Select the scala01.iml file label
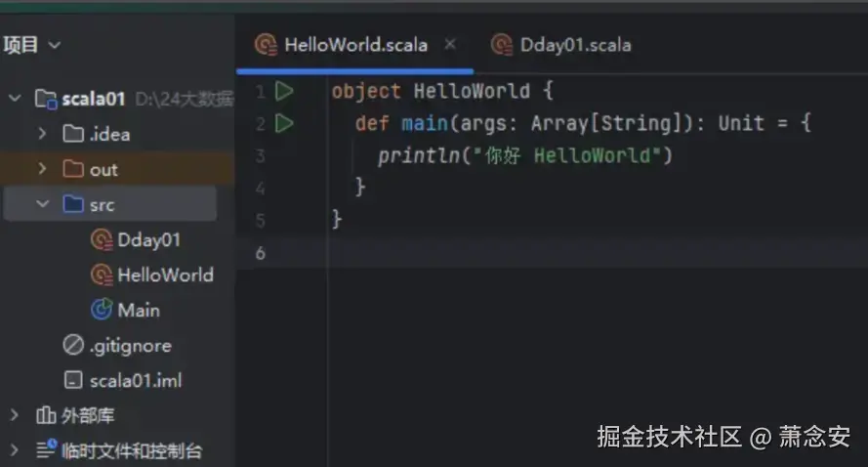This screenshot has width=868, height=467. (136, 381)
